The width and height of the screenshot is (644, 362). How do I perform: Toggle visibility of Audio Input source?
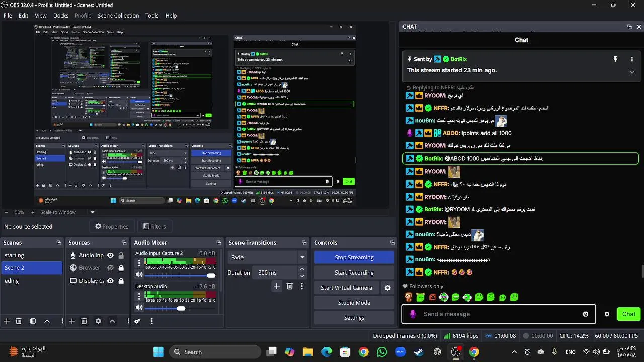(x=110, y=255)
